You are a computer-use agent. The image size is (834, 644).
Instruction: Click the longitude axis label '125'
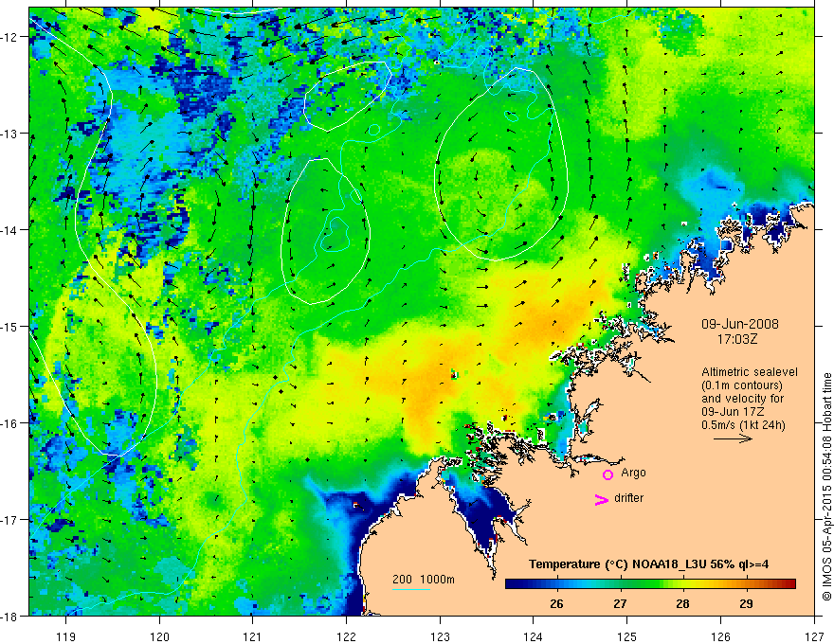(x=627, y=636)
